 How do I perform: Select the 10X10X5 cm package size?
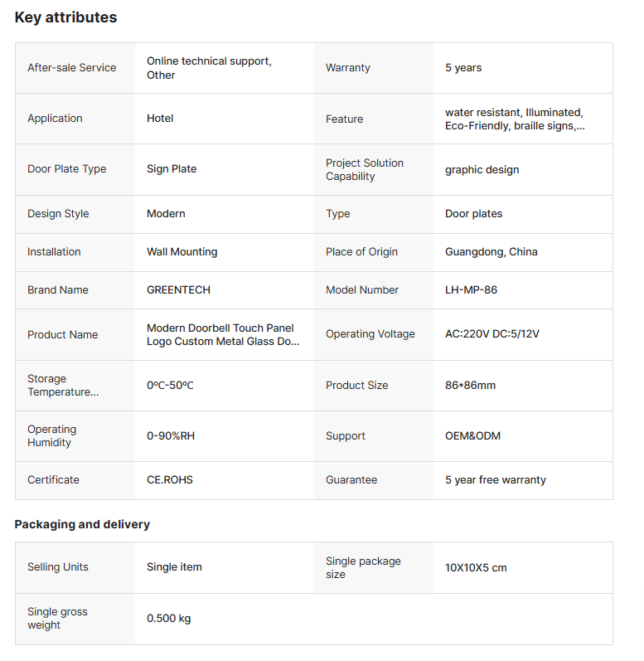click(476, 568)
